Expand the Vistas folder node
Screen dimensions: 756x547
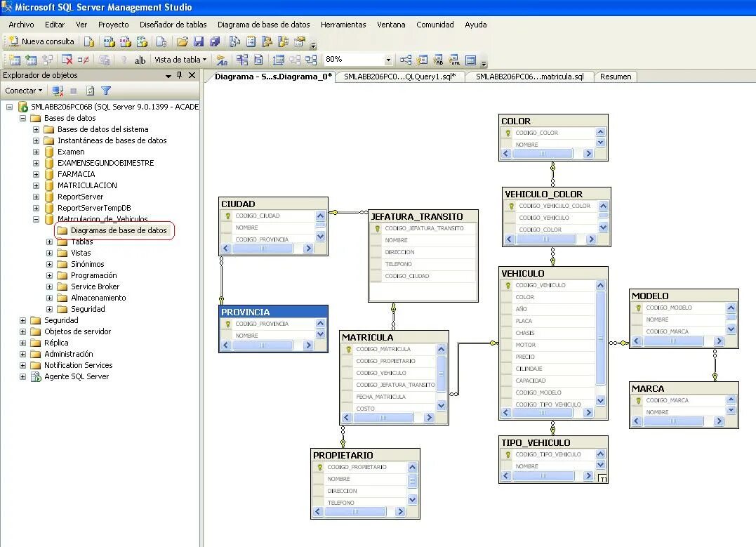(50, 253)
